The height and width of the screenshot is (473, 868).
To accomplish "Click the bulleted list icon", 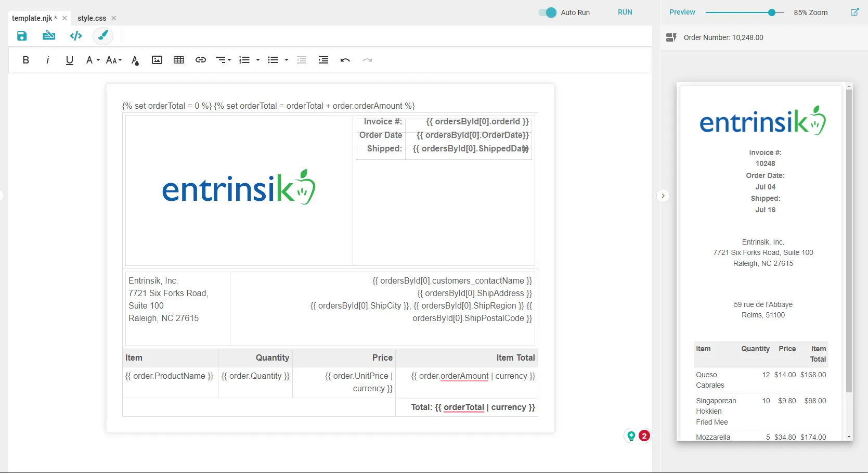I will click(x=273, y=60).
